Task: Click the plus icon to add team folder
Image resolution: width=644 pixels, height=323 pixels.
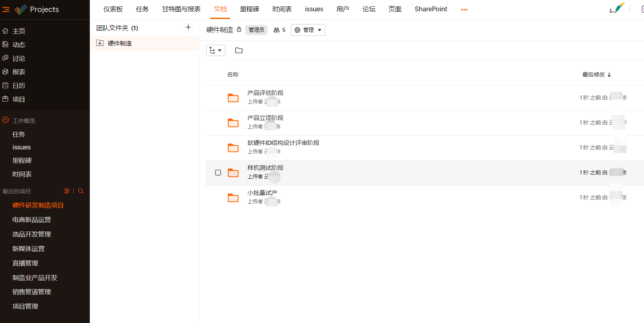Action: click(188, 27)
